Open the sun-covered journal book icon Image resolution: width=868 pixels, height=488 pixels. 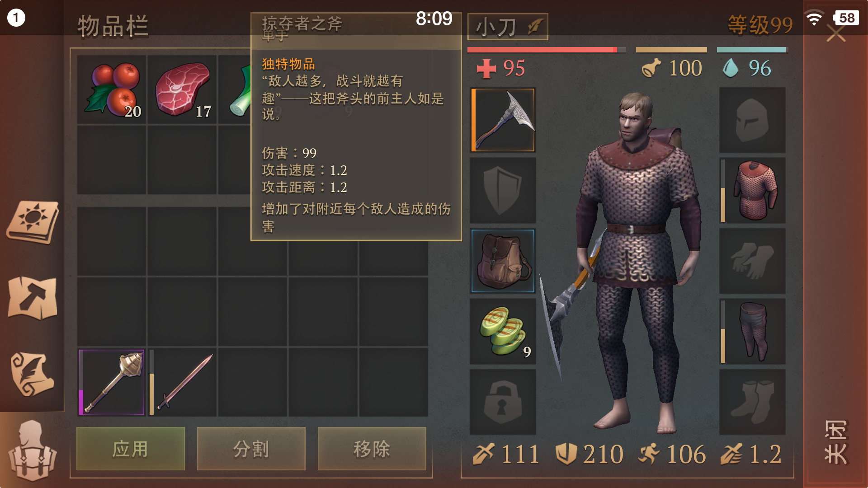pos(33,222)
